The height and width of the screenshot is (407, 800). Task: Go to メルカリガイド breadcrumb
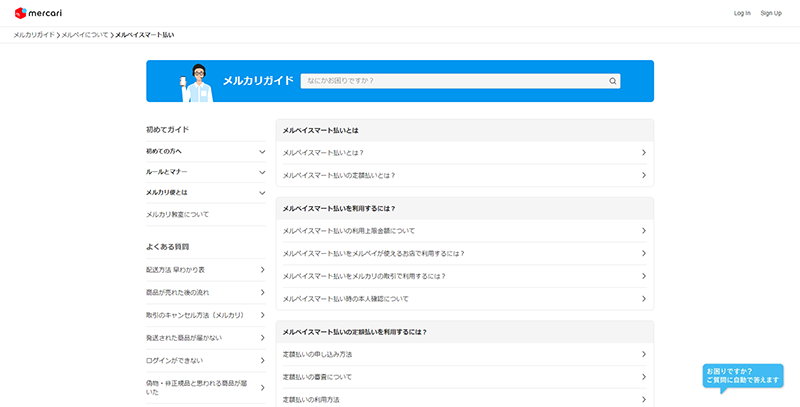[34, 35]
